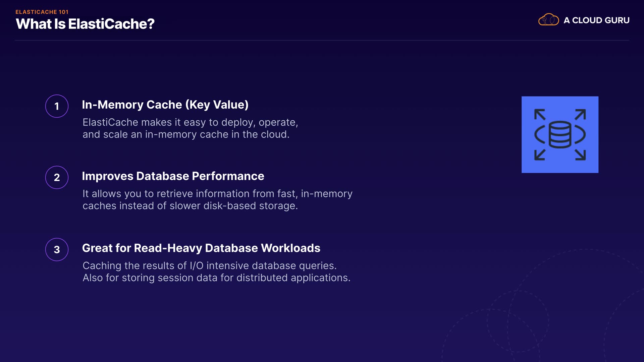Select the number 3 circle badge
644x362 pixels.
[x=57, y=249]
